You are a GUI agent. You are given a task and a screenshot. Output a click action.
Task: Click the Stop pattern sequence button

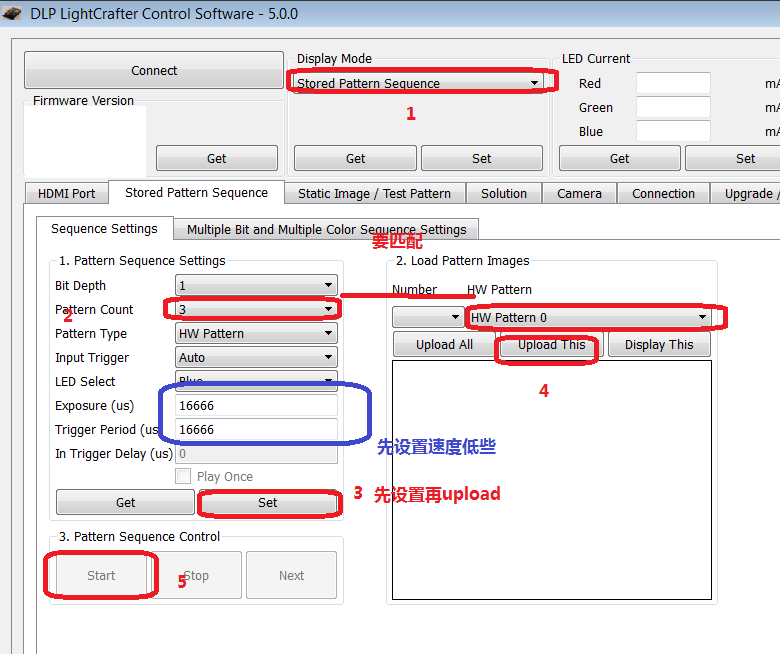pos(196,575)
